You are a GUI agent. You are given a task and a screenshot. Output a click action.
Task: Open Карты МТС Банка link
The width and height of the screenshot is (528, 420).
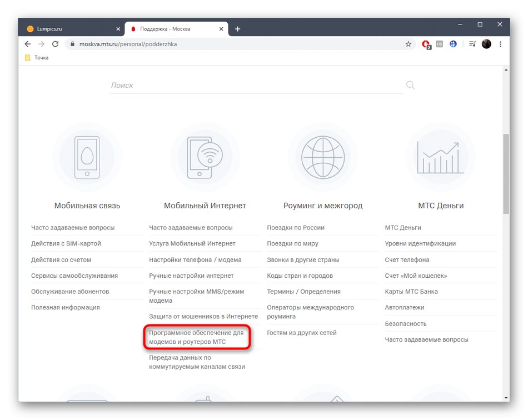[411, 292]
